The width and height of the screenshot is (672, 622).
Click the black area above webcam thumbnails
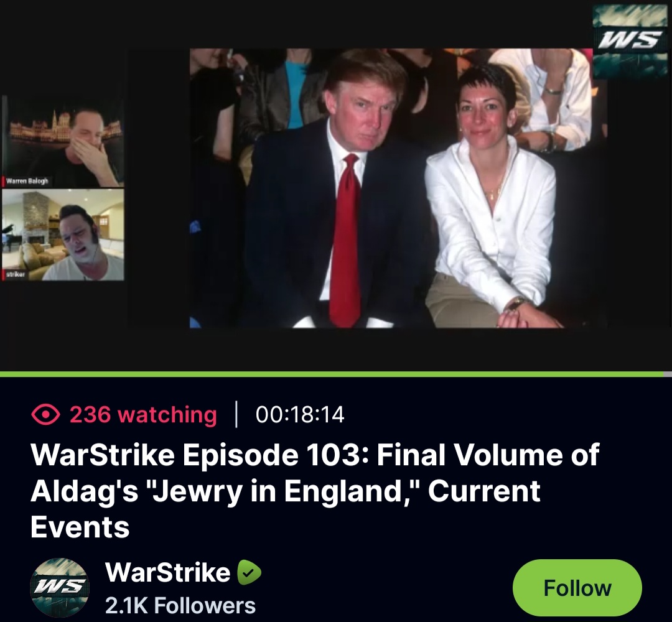pyautogui.click(x=63, y=49)
